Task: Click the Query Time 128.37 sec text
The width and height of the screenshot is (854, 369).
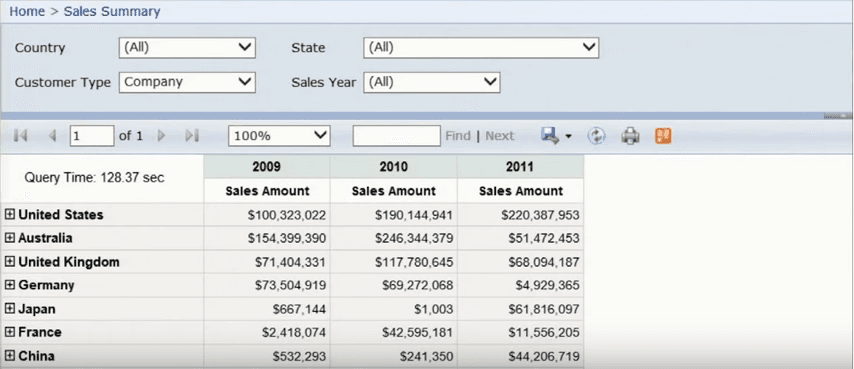Action: [x=94, y=177]
